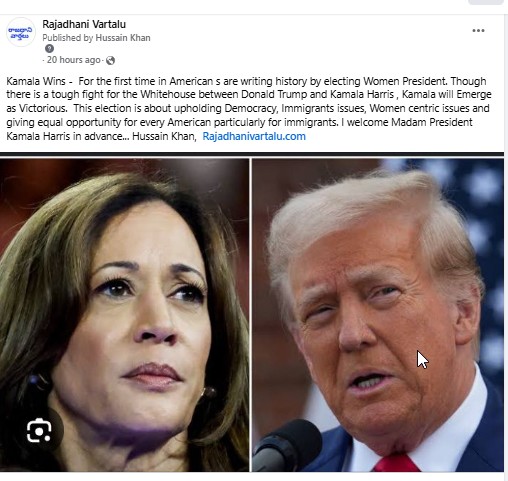
Task: Click the "Published by" label text
Action: [x=68, y=38]
